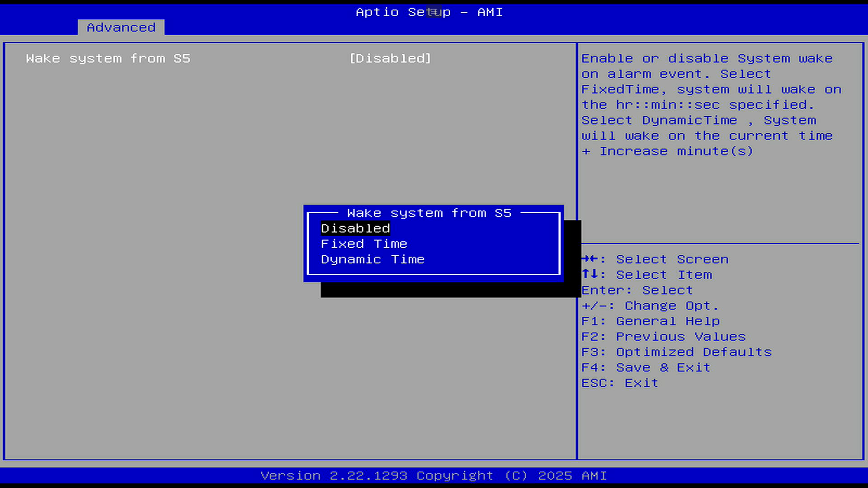Click version copyright footer text

[x=434, y=476]
